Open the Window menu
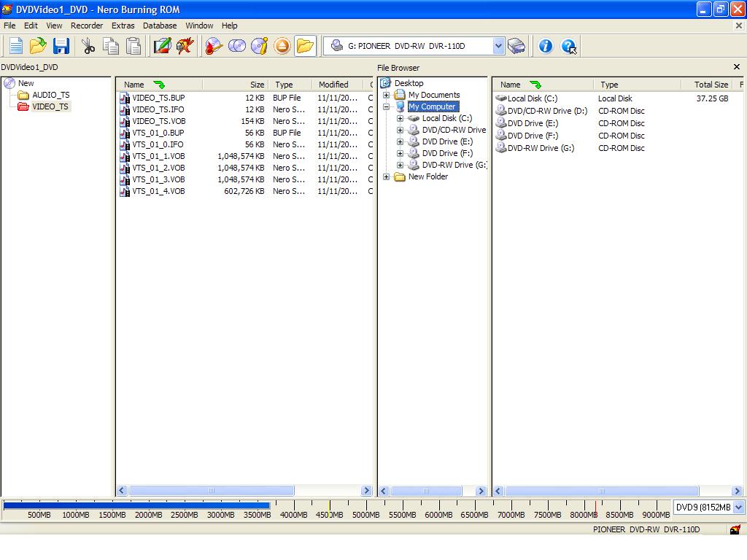The width and height of the screenshot is (747, 560). (199, 26)
